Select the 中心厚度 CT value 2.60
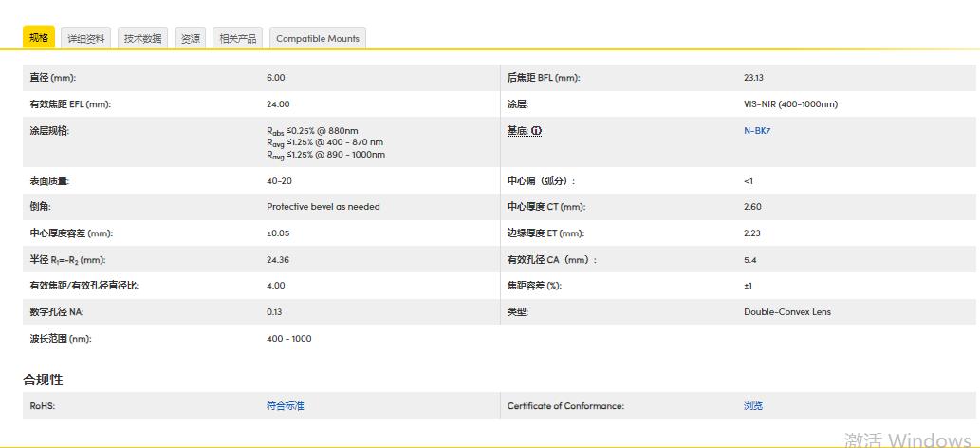The width and height of the screenshot is (980, 448). (x=752, y=207)
